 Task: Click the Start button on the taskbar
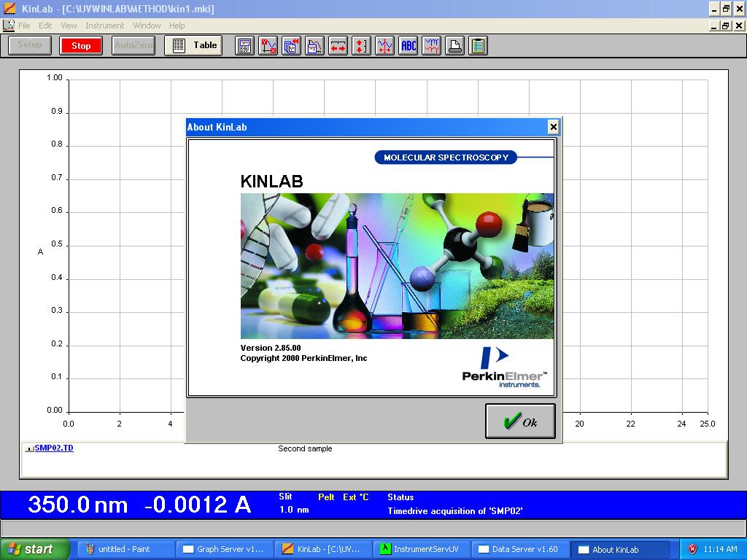coord(35,549)
